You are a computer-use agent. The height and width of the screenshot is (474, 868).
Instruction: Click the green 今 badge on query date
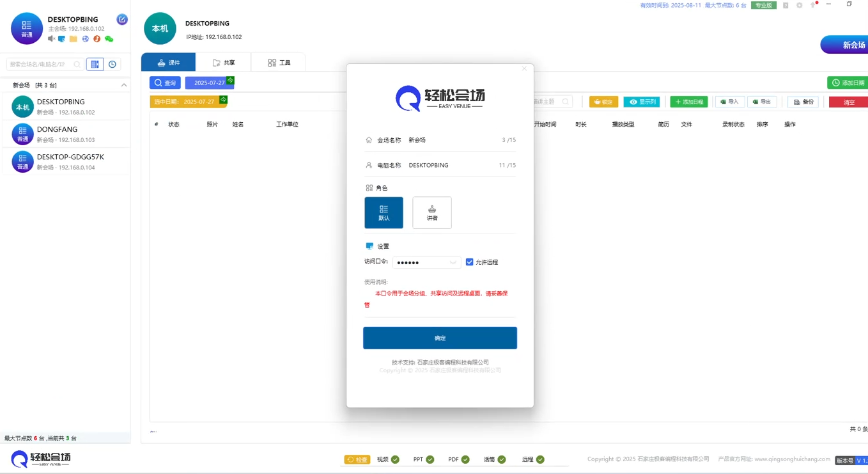pyautogui.click(x=230, y=80)
